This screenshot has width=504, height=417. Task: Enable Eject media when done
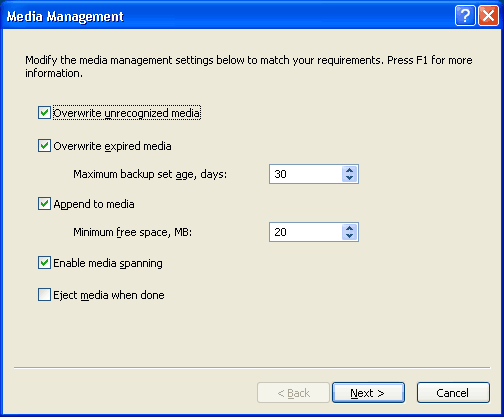click(x=44, y=295)
